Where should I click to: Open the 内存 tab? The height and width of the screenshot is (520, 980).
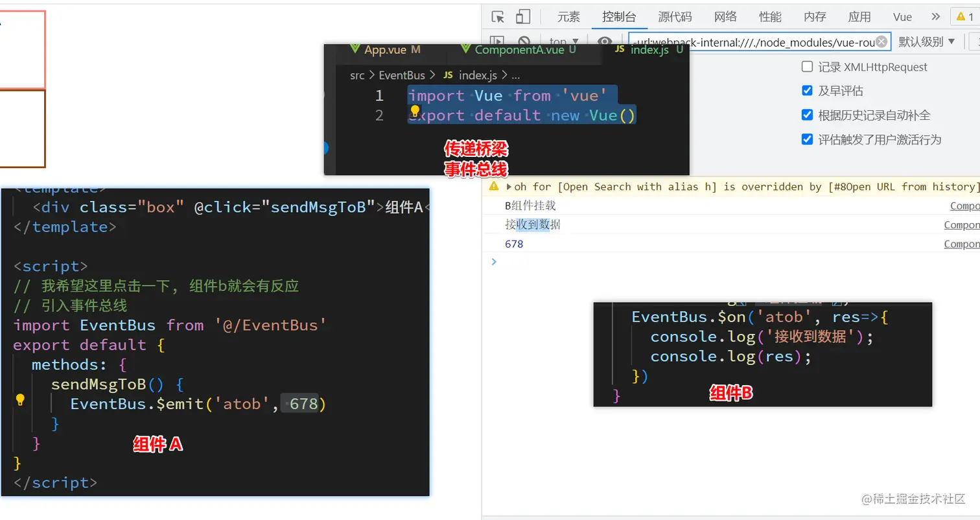pos(815,17)
